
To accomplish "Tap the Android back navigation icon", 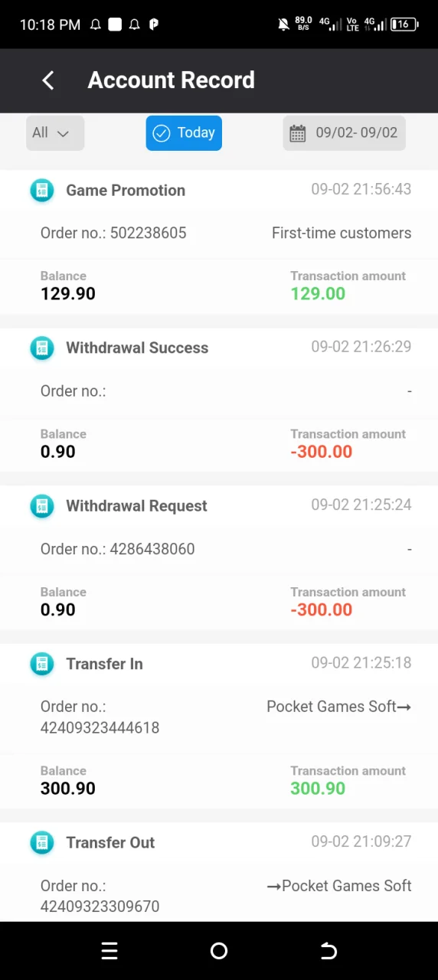I will (x=328, y=951).
